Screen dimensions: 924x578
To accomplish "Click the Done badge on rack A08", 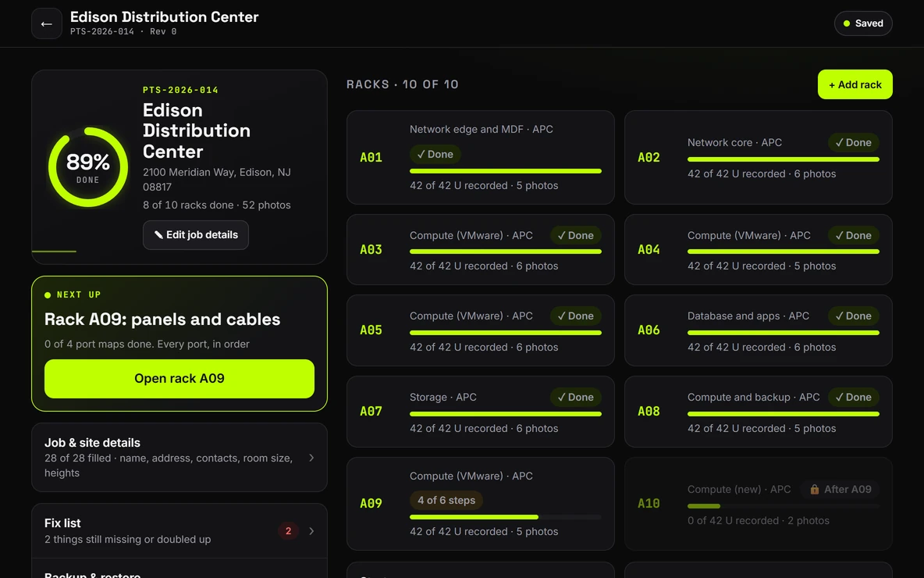I will pyautogui.click(x=853, y=398).
